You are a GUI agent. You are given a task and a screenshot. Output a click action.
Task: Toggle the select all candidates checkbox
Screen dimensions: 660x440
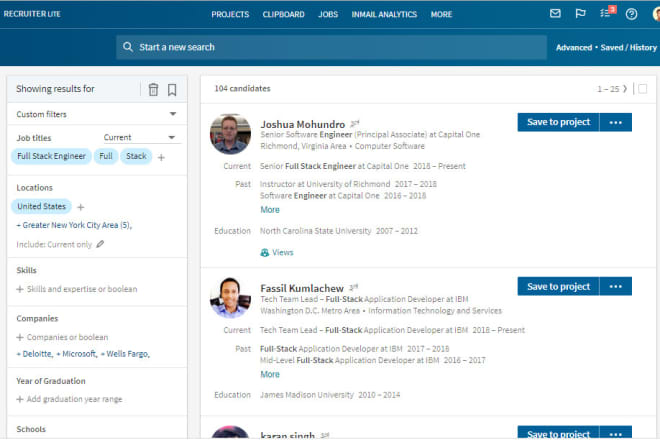[x=642, y=88]
